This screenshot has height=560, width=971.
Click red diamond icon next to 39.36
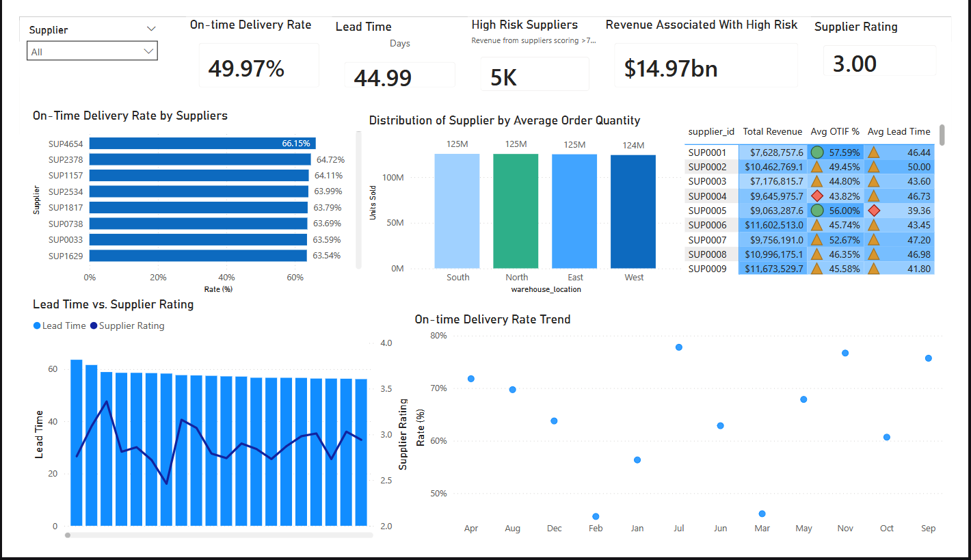coord(873,210)
